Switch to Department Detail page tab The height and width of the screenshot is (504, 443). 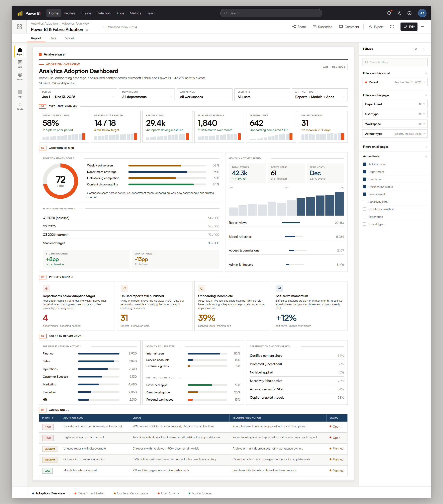coord(89,493)
